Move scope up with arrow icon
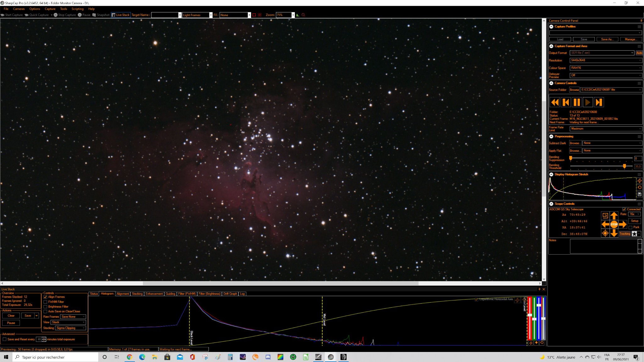This screenshot has height=362, width=644. (x=614, y=216)
